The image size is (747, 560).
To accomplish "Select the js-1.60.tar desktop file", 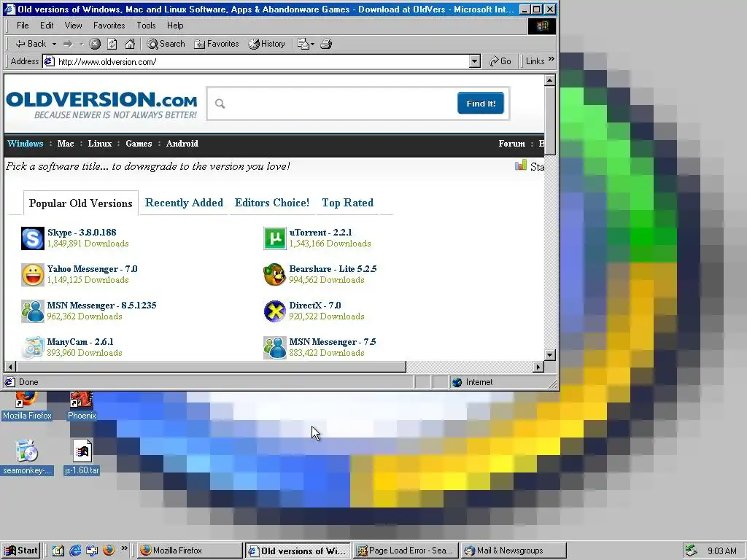I will (82, 458).
